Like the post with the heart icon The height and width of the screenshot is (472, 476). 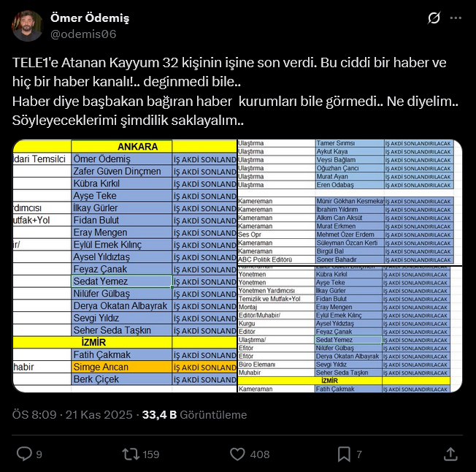(x=237, y=454)
